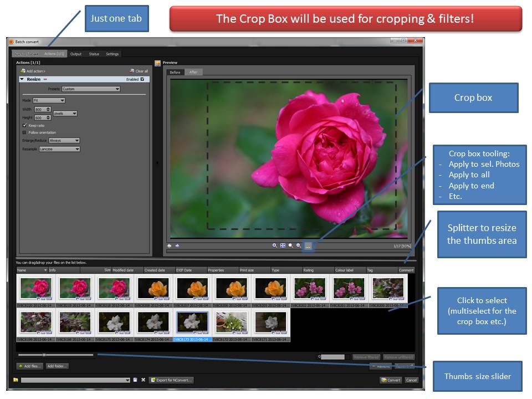Screen dimensions: 532x399
Task: Click the Cancel button
Action: pos(411,380)
